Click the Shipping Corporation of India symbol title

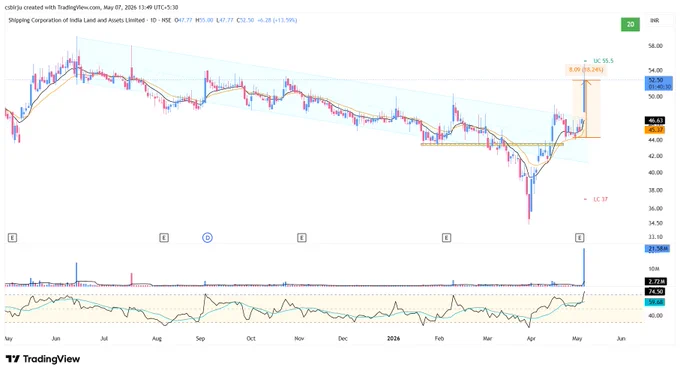pyautogui.click(x=76, y=20)
